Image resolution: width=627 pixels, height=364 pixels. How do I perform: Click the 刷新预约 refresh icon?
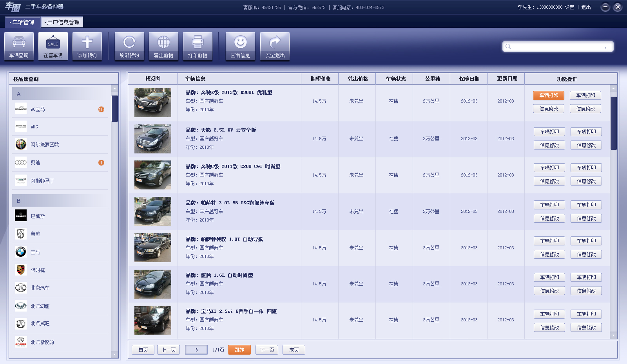(129, 46)
